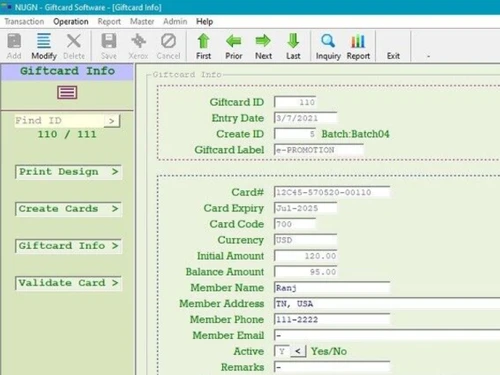Open the Report menu

pyautogui.click(x=109, y=22)
